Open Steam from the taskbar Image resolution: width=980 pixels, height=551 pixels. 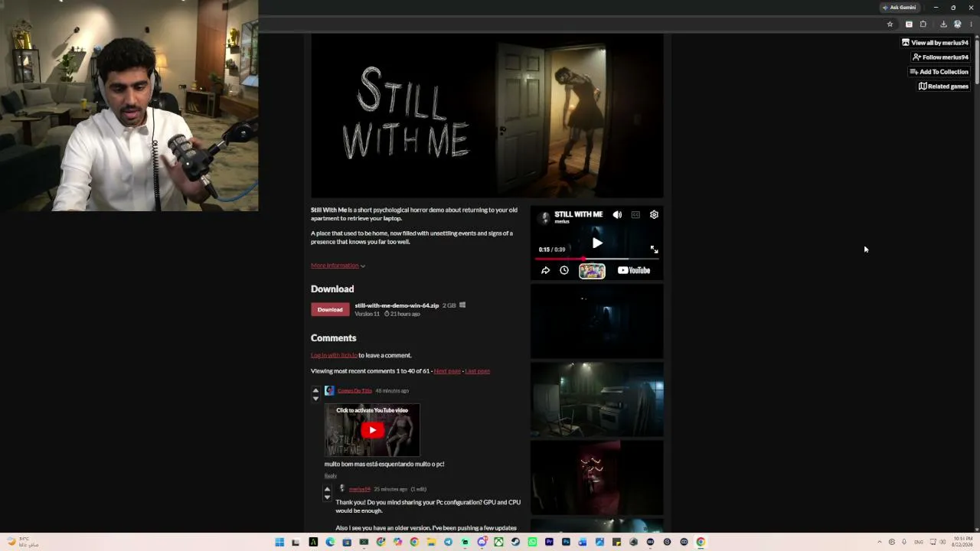[x=515, y=543]
